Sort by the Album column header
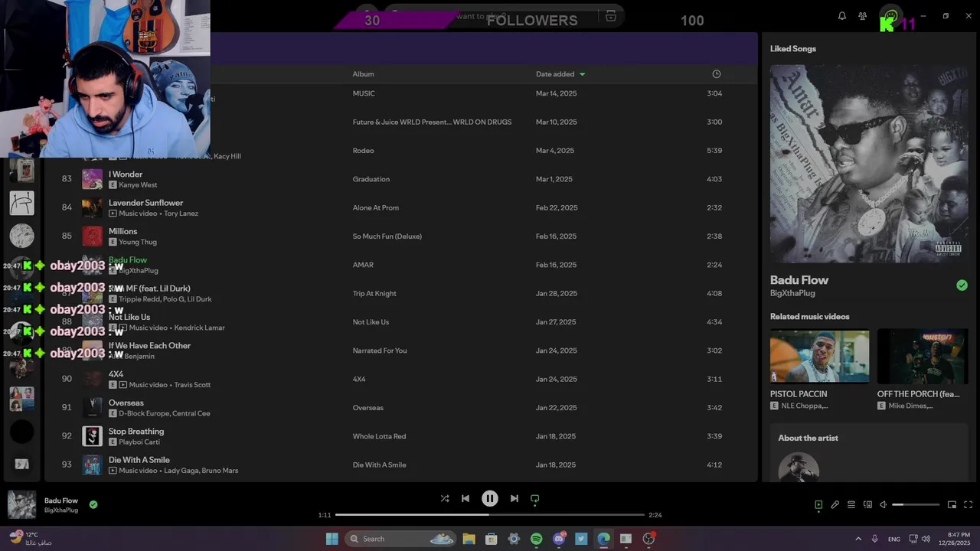 click(x=363, y=74)
